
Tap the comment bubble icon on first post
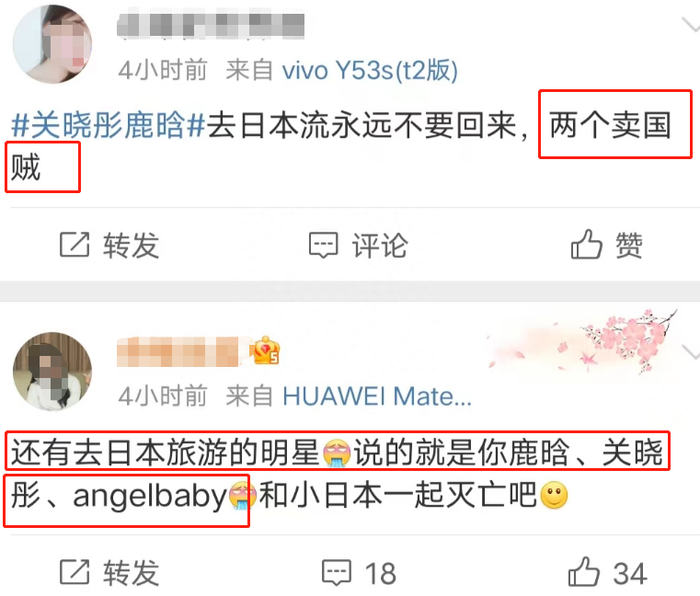(323, 245)
